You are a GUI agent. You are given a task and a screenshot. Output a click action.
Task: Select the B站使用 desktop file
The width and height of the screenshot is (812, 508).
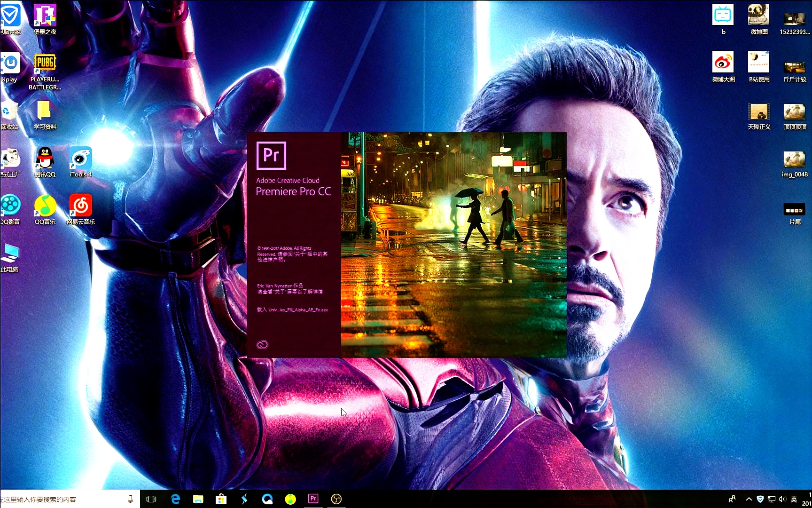(759, 67)
